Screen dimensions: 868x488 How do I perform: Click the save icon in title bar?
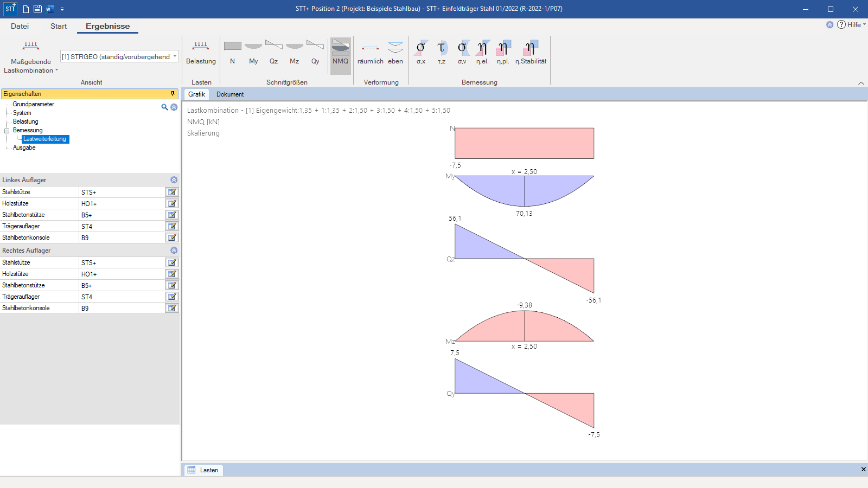(37, 9)
